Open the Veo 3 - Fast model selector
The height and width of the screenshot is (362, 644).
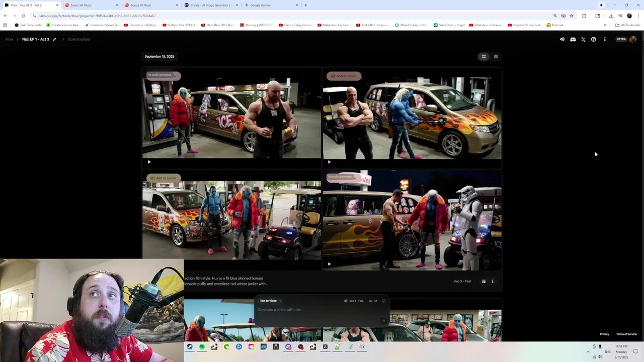[x=354, y=301]
